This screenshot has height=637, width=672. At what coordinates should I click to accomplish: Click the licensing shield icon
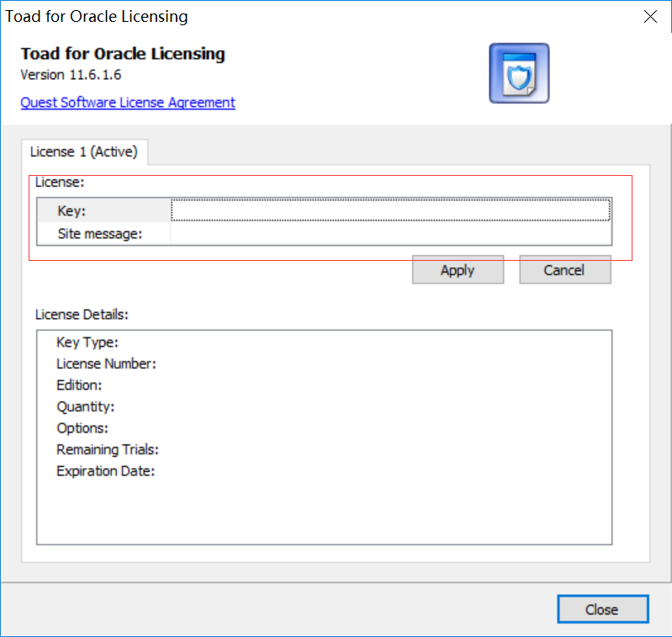519,73
